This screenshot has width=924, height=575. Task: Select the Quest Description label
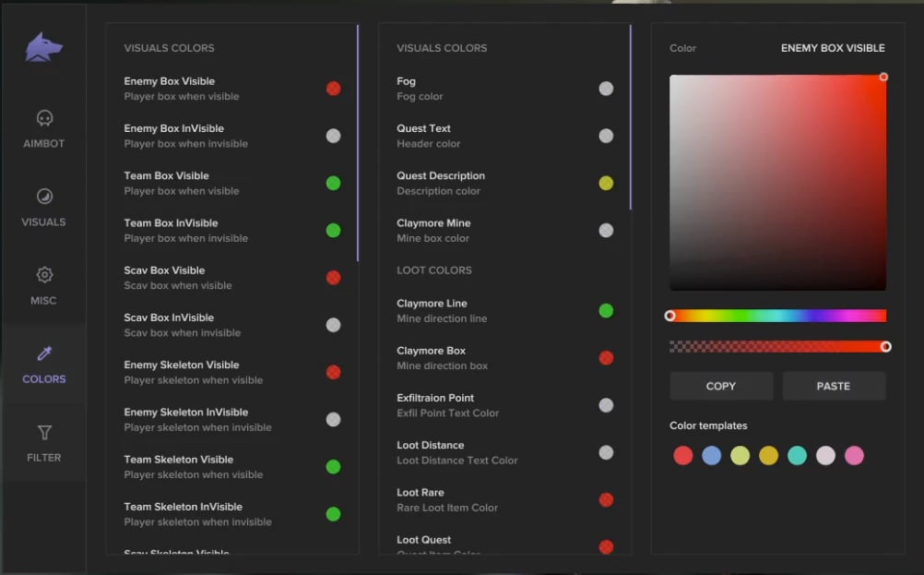[x=441, y=175]
